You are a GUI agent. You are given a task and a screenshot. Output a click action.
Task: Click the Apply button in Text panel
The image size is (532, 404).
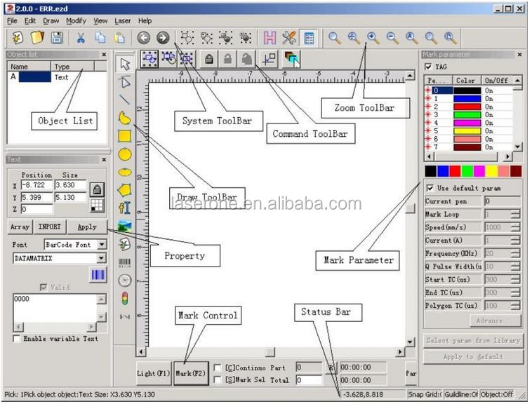point(87,227)
